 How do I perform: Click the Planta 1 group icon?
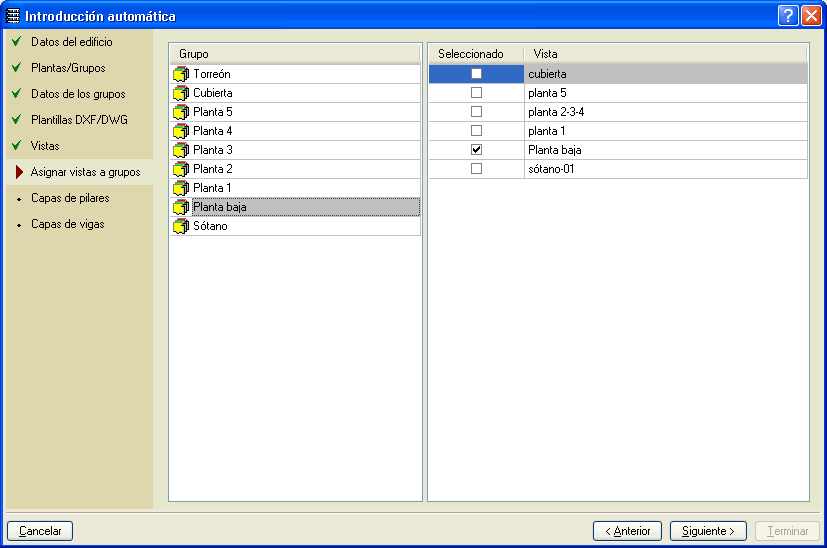coord(180,188)
